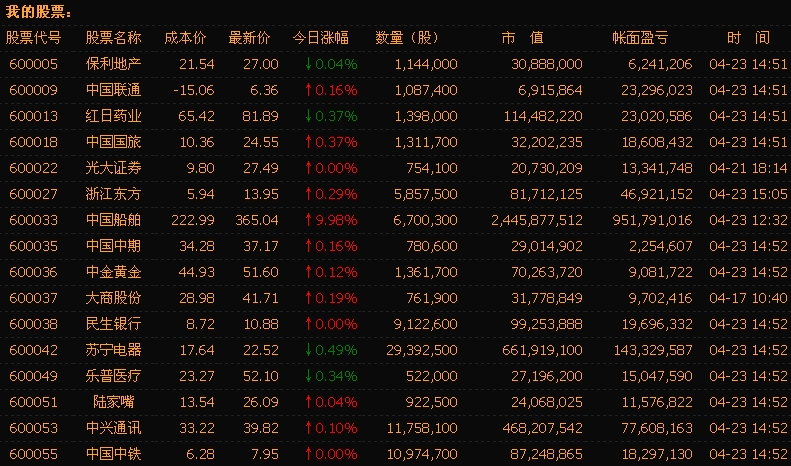This screenshot has width=791, height=466.
Task: Select stock name 红日药业
Action: (114, 116)
